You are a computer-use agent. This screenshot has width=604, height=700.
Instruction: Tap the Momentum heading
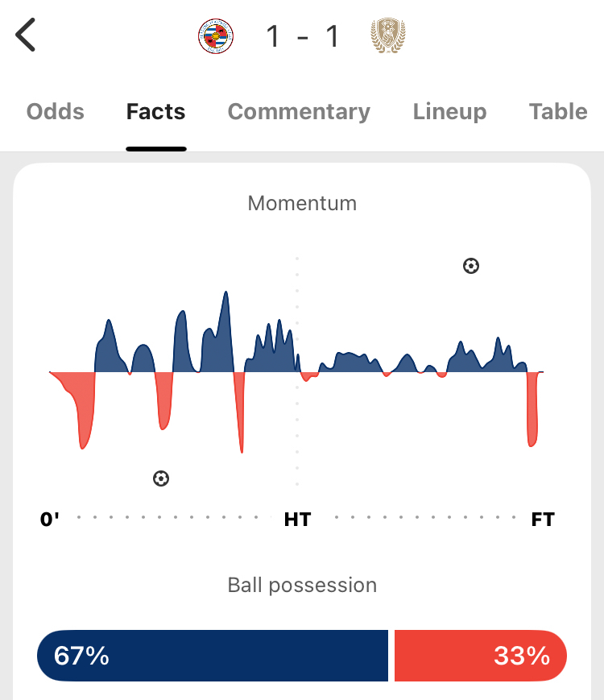pyautogui.click(x=302, y=203)
